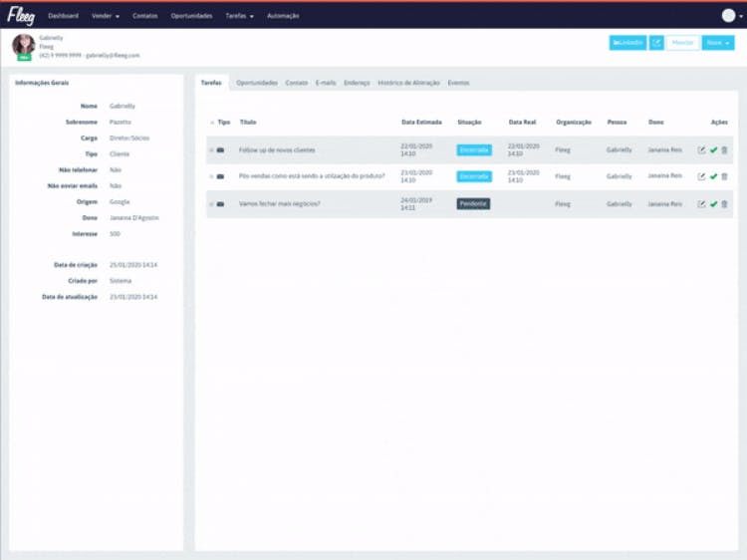Click the Dono column header
The width and height of the screenshot is (747, 560).
click(x=656, y=123)
